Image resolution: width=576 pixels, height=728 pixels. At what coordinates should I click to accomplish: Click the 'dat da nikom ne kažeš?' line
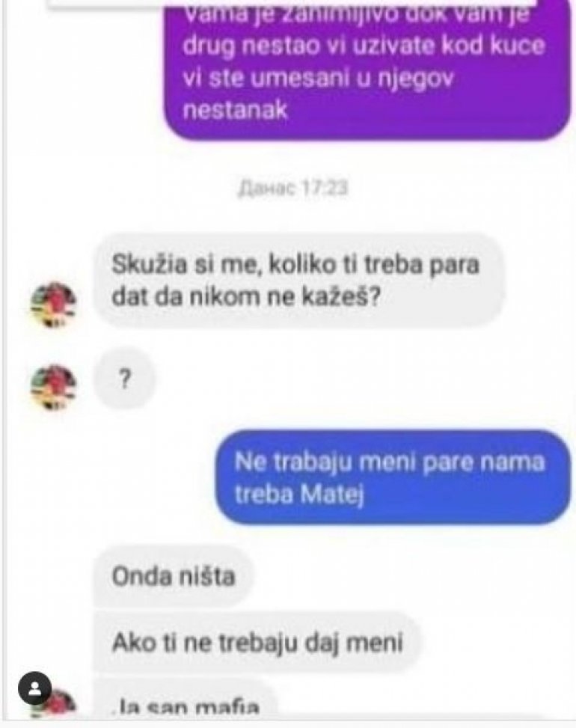click(246, 297)
